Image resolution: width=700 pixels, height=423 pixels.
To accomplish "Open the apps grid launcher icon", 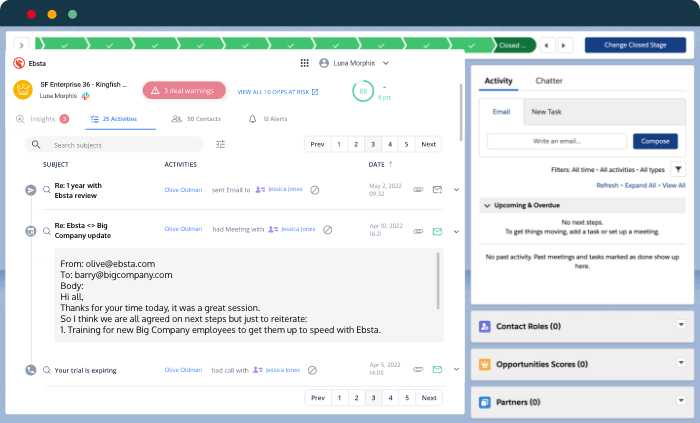I will [304, 62].
